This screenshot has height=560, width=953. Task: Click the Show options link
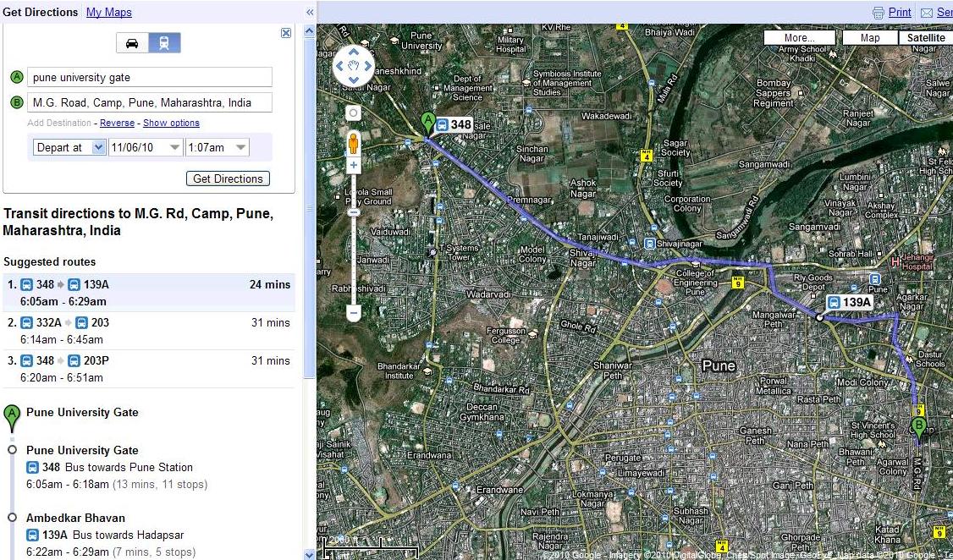point(172,123)
